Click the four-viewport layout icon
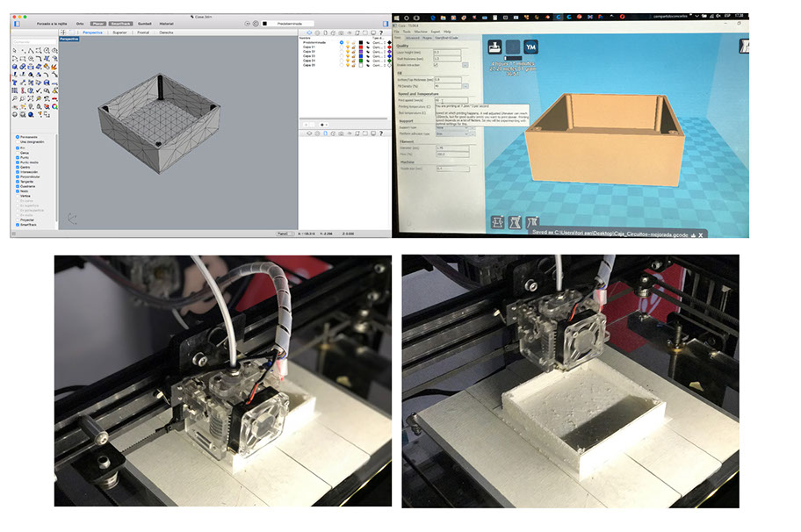801x532 pixels. tap(63, 32)
